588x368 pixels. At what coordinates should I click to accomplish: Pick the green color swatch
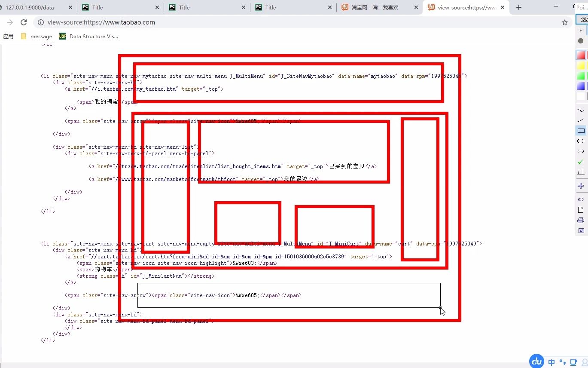click(581, 76)
